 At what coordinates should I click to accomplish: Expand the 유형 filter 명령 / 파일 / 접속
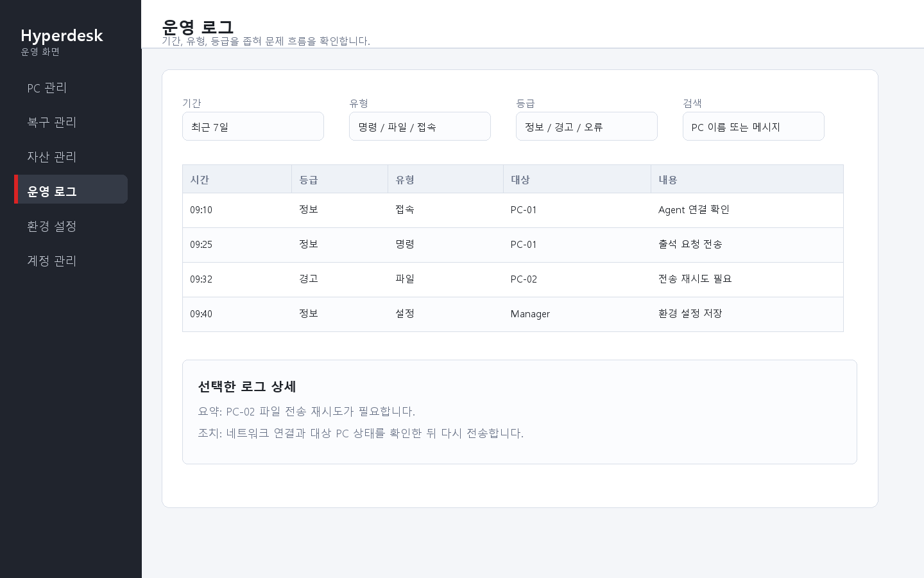click(420, 127)
